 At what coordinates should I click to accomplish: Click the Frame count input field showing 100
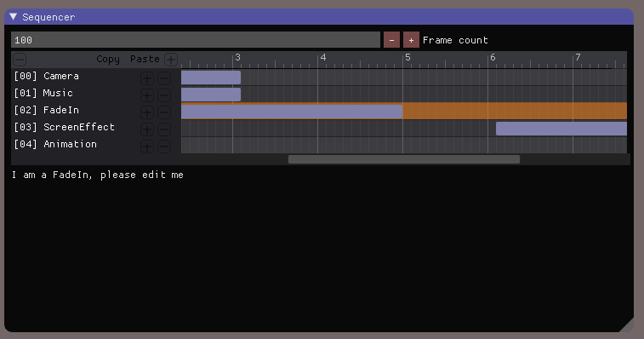click(x=196, y=40)
